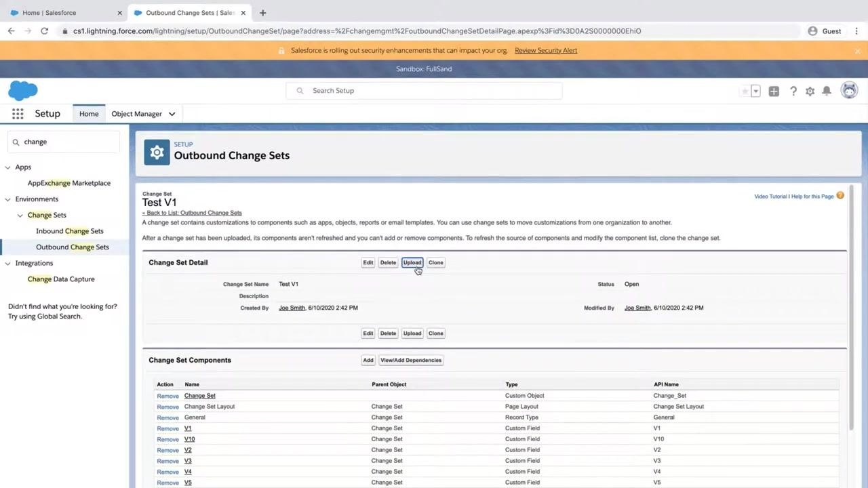Click the lower Upload button
The image size is (868, 488).
412,333
